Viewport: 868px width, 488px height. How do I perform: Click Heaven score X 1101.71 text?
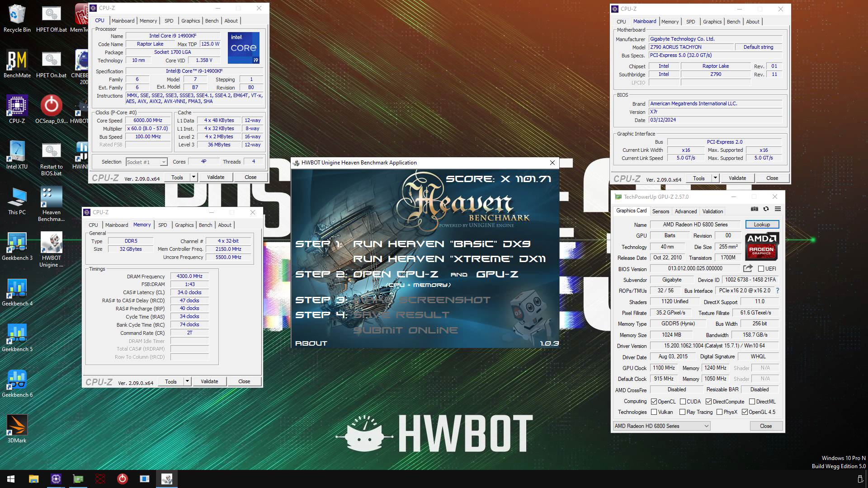[x=498, y=179]
